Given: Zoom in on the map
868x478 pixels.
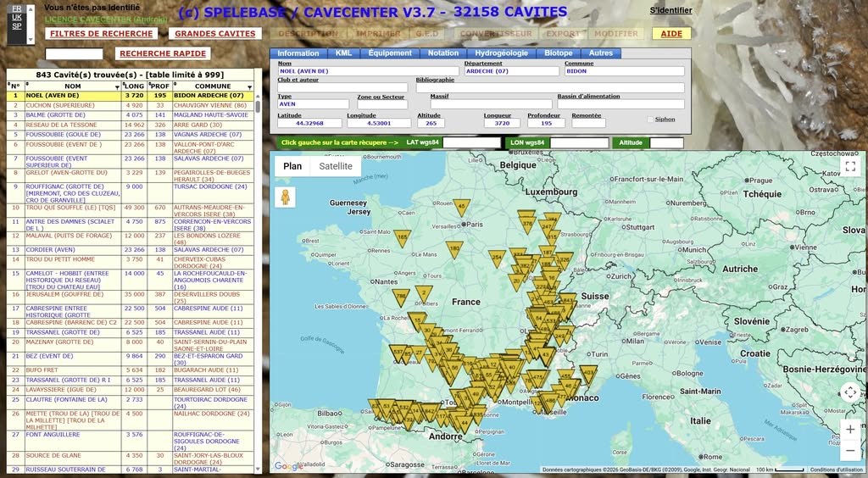Looking at the screenshot, I should coord(850,429).
